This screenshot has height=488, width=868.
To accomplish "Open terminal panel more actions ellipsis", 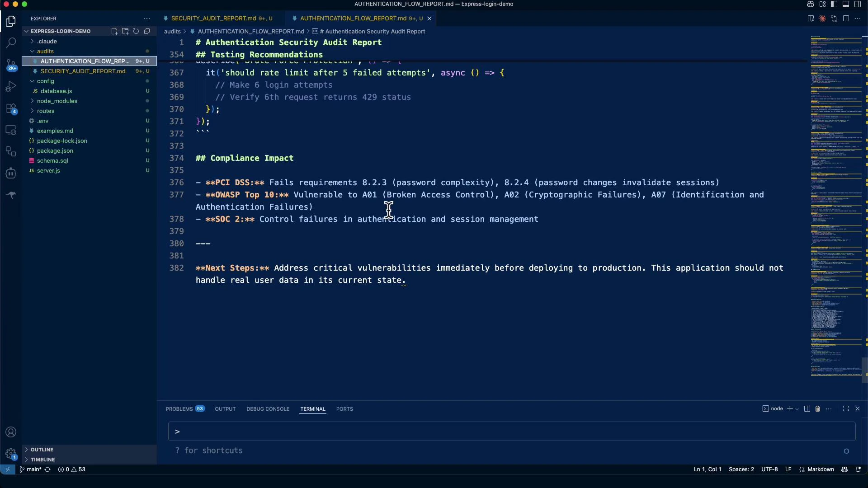I will coord(829,408).
